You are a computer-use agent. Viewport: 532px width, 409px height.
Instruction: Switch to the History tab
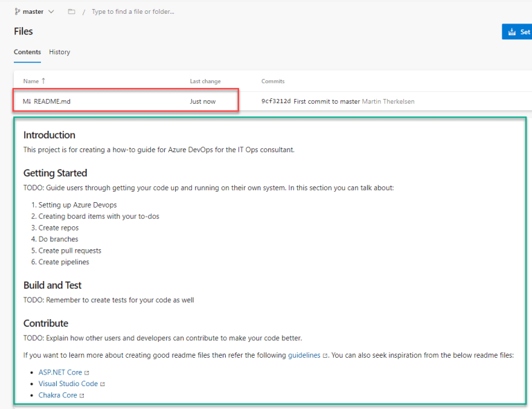tap(60, 52)
